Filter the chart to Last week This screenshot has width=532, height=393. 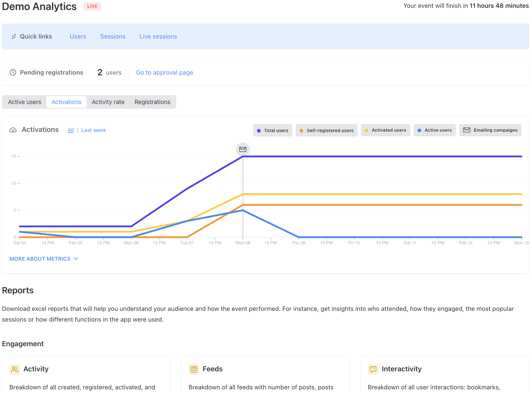(93, 130)
